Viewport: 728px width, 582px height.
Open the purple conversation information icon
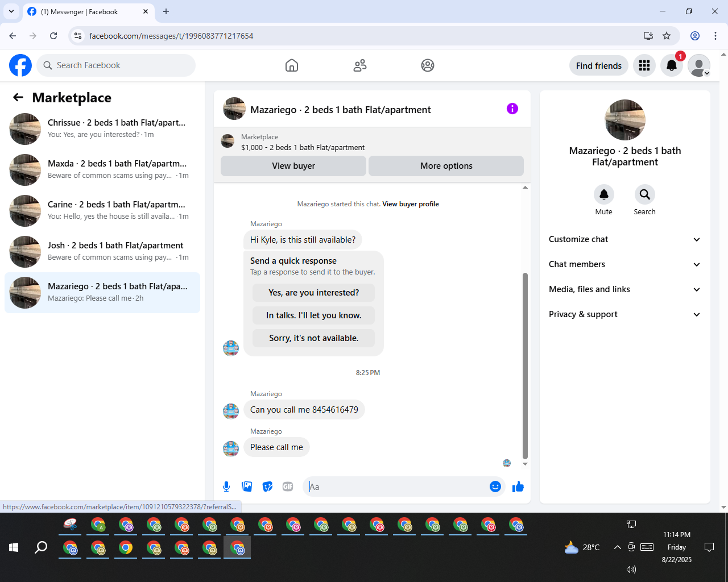point(512,109)
